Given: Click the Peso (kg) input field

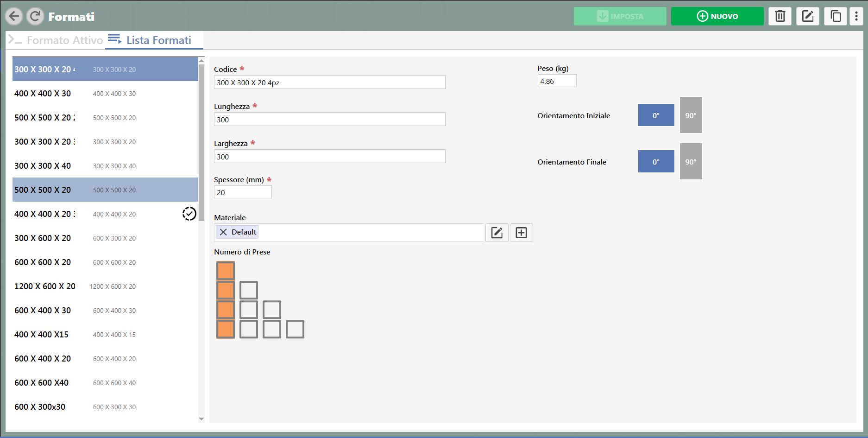Looking at the screenshot, I should point(557,81).
